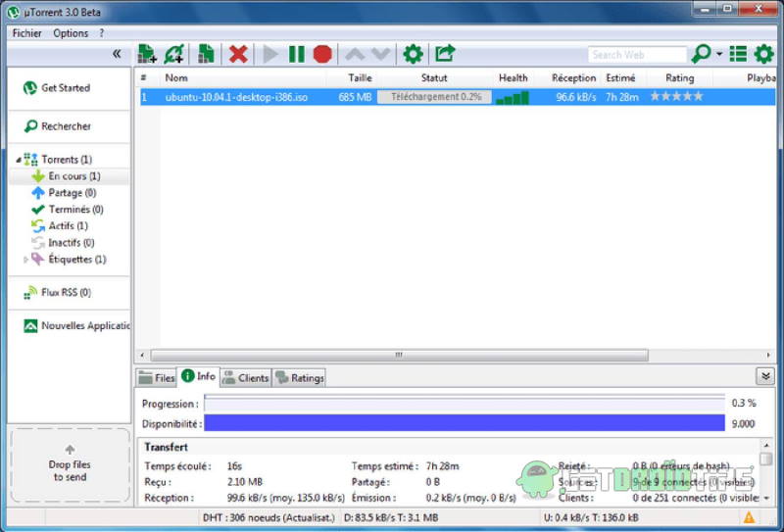Screen dimensions: 784x532
Task: Pause the torrent with the pause icon
Action: (x=297, y=54)
